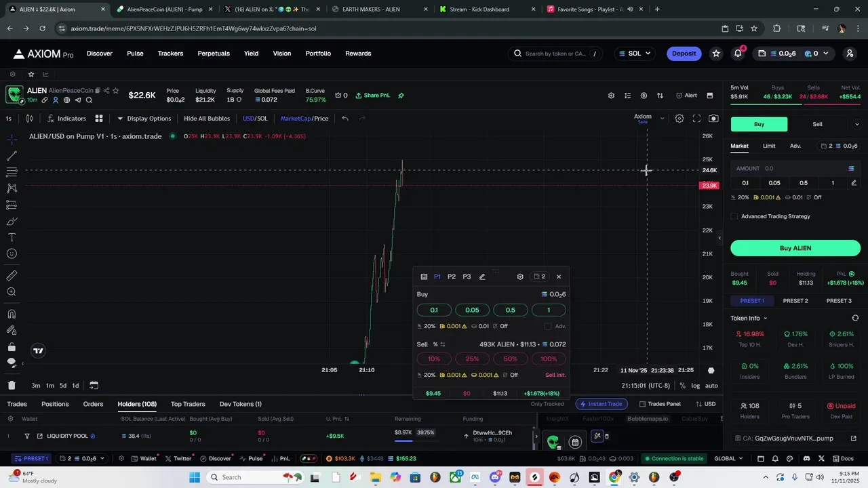Open instant trade panel settings gear
868x488 pixels.
(x=520, y=277)
